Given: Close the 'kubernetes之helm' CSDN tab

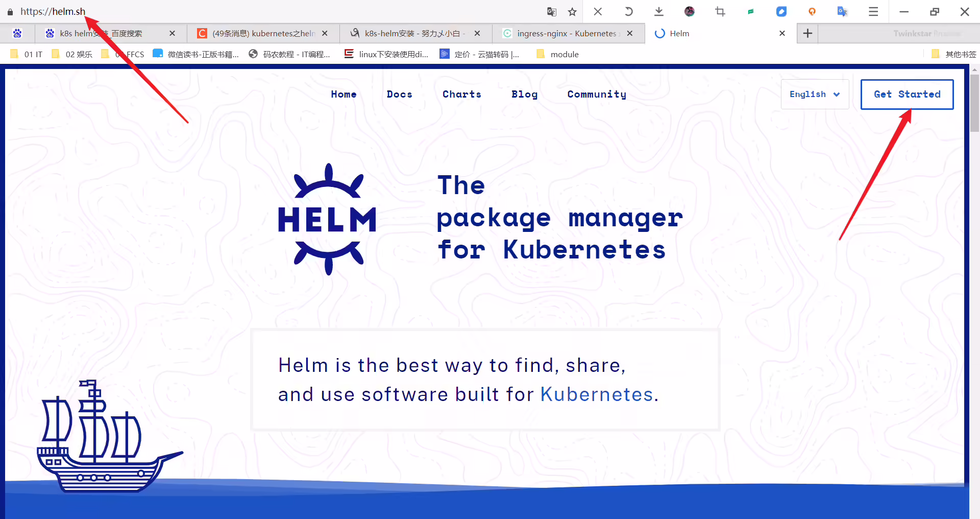Looking at the screenshot, I should coord(325,33).
